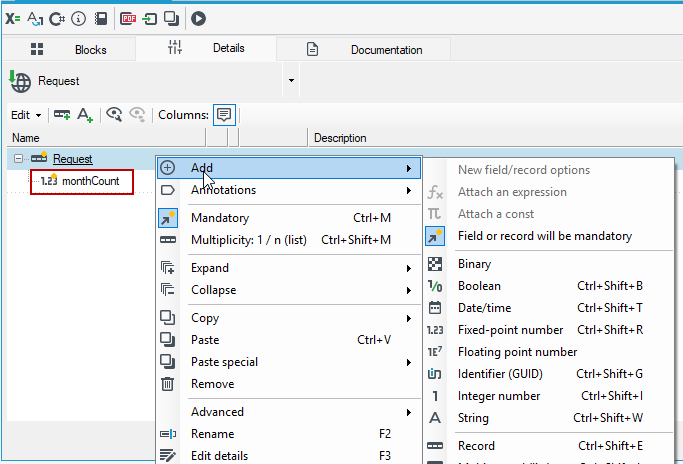683x464 pixels.
Task: Click the add string field A+ icon
Action: [85, 115]
